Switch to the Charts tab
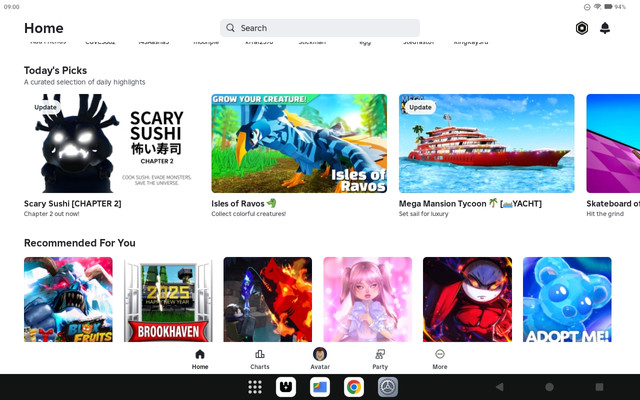Screen dimensions: 640x400 260,359
